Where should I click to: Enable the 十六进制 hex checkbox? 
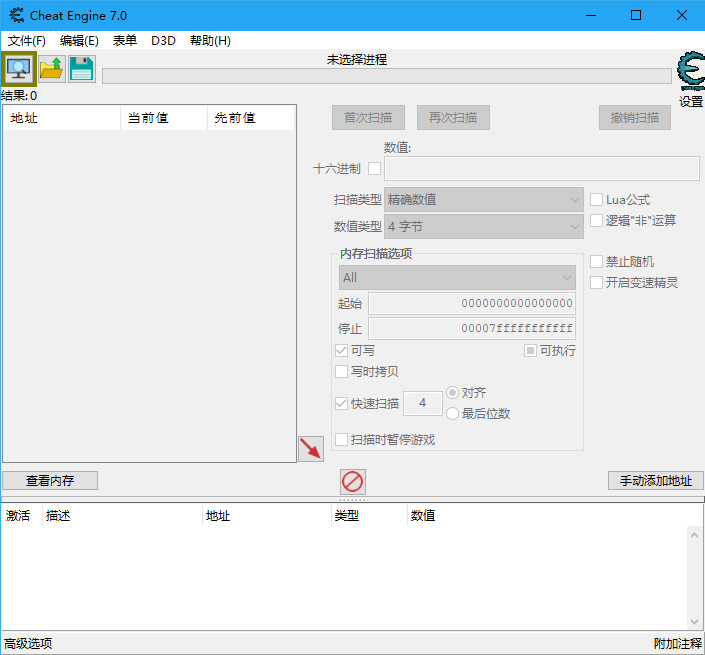[374, 169]
